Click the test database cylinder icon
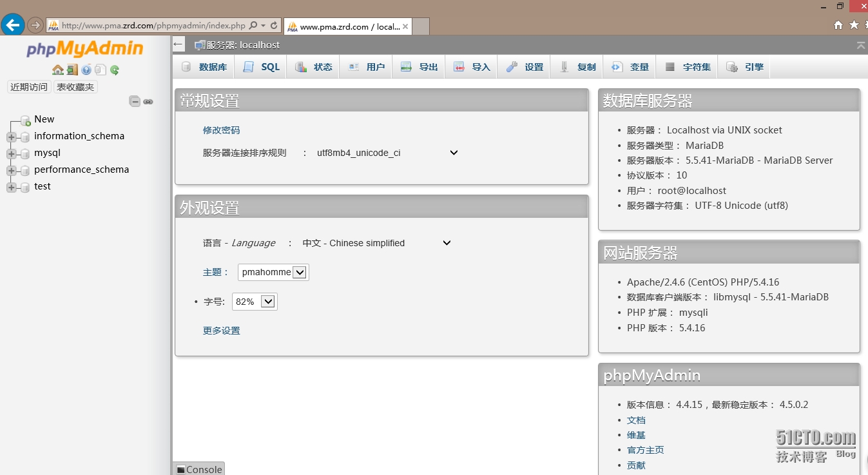This screenshot has height=475, width=868. [25, 187]
